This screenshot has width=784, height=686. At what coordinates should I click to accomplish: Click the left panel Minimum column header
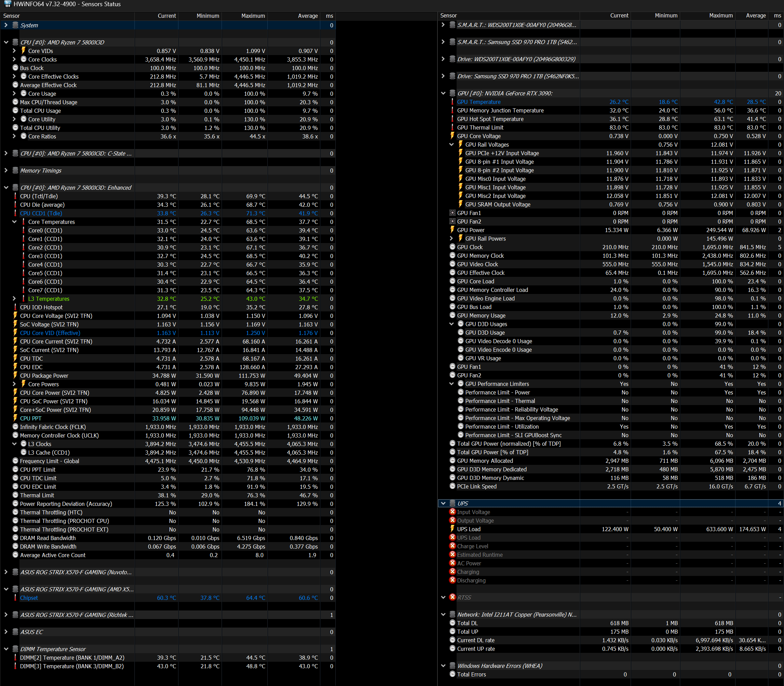click(200, 16)
